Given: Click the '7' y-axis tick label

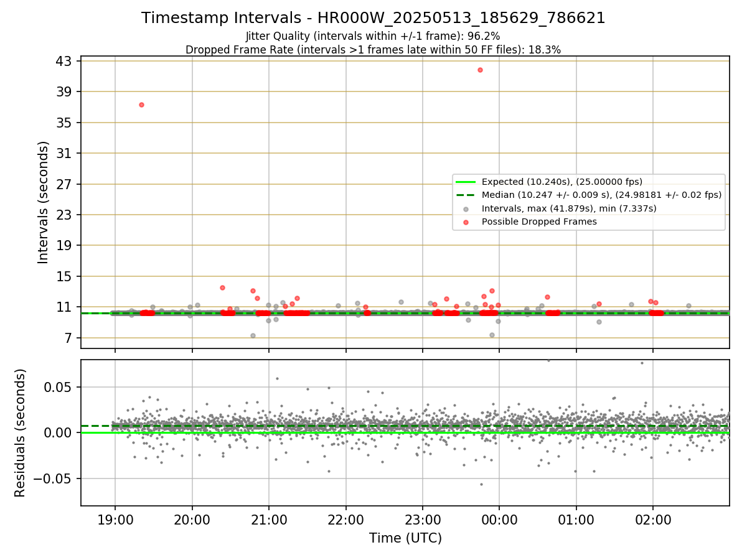Looking at the screenshot, I should (x=69, y=338).
